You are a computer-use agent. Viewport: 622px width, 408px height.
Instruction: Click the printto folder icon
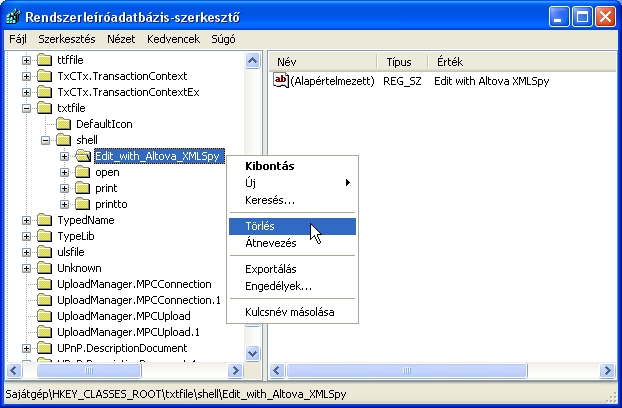83,204
